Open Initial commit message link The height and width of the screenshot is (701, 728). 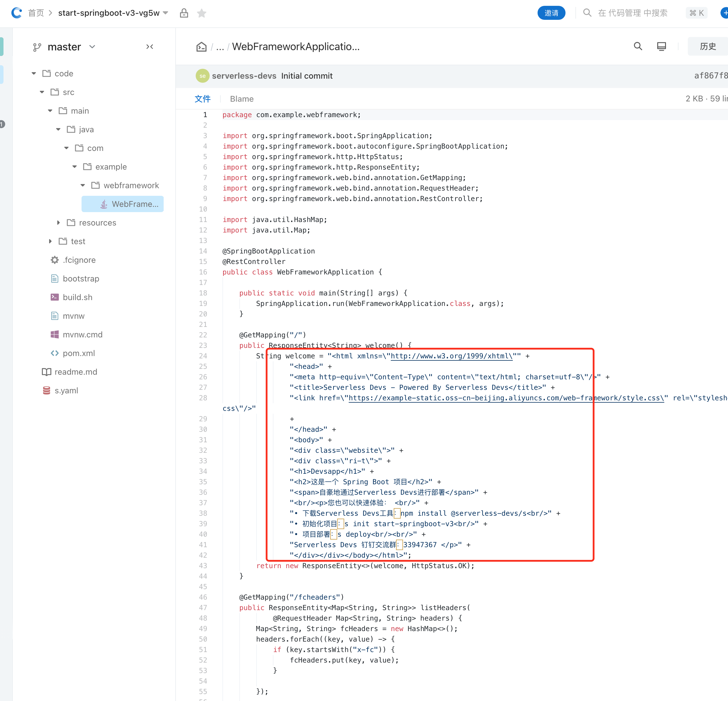(x=307, y=76)
